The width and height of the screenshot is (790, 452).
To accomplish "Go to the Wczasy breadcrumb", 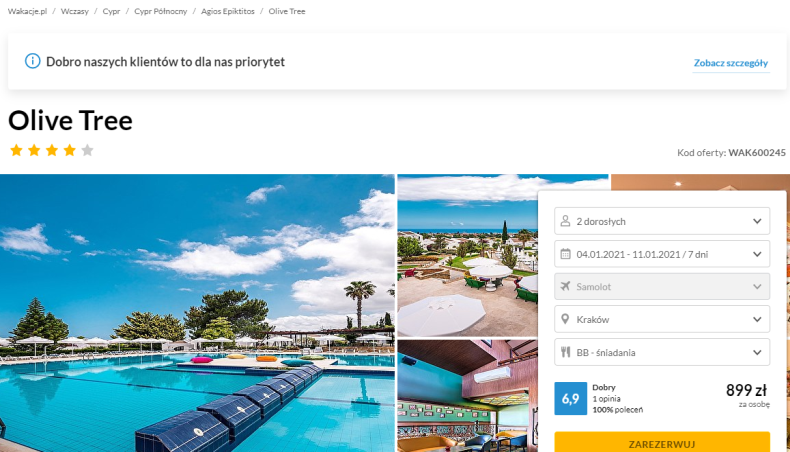I will pyautogui.click(x=75, y=11).
